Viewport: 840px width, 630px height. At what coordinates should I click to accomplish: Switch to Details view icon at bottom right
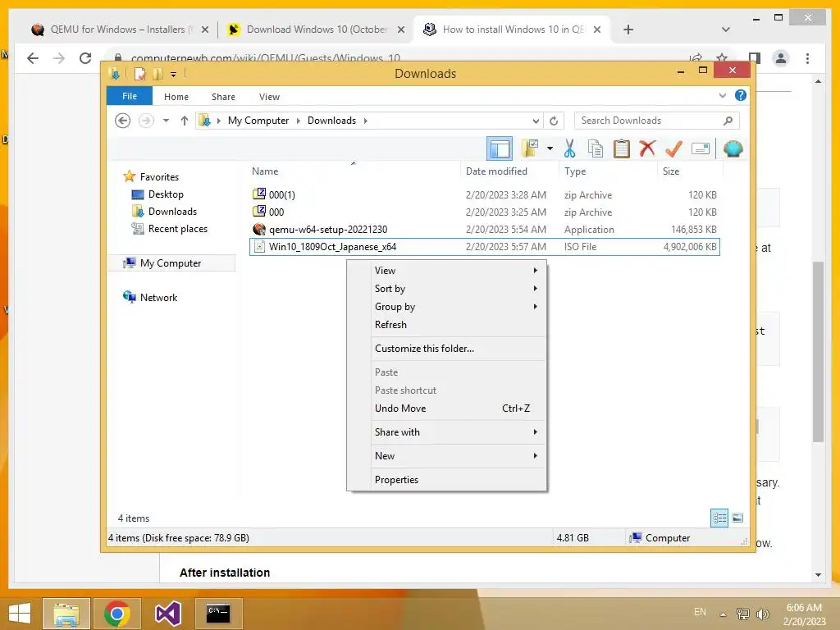click(x=719, y=518)
